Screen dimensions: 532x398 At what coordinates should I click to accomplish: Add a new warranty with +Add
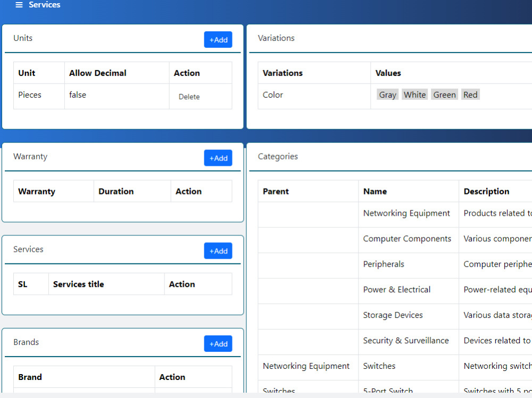(218, 158)
